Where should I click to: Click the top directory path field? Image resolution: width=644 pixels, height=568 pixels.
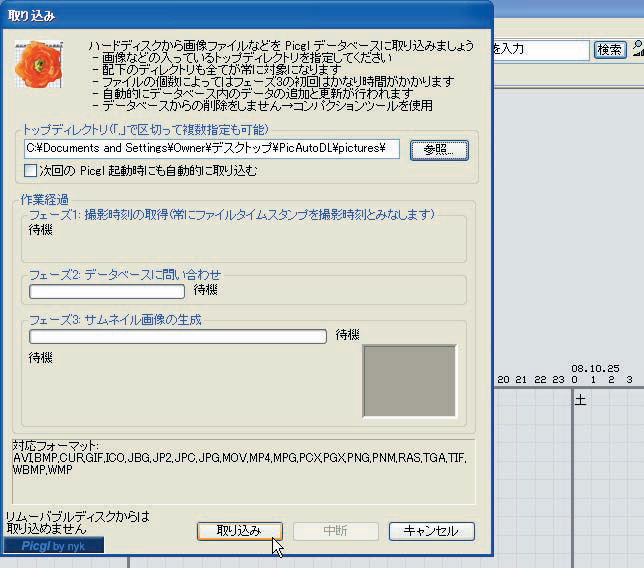[x=212, y=148]
